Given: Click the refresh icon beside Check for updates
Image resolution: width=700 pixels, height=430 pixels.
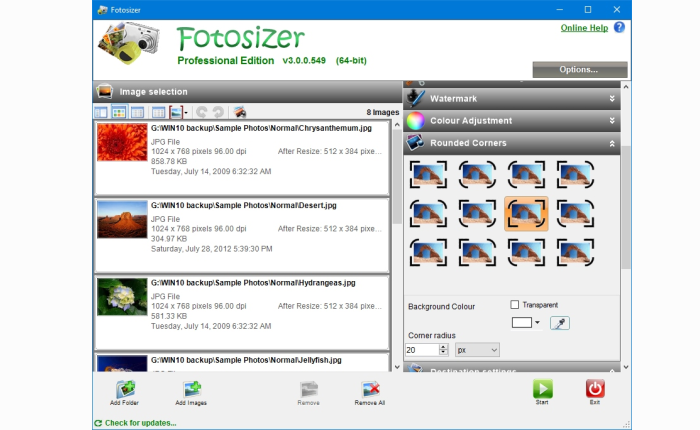Looking at the screenshot, I should [x=98, y=423].
